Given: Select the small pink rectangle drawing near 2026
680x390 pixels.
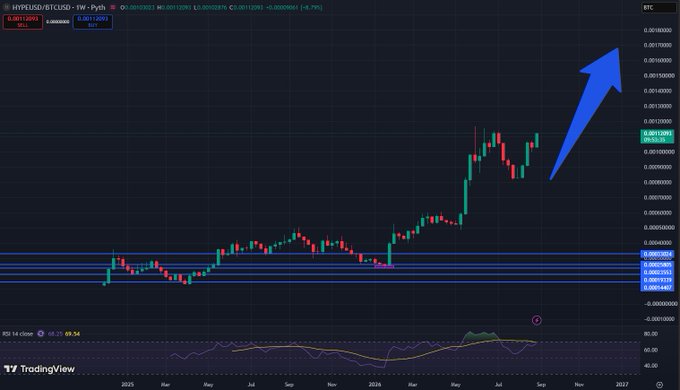Looking at the screenshot, I should point(384,266).
